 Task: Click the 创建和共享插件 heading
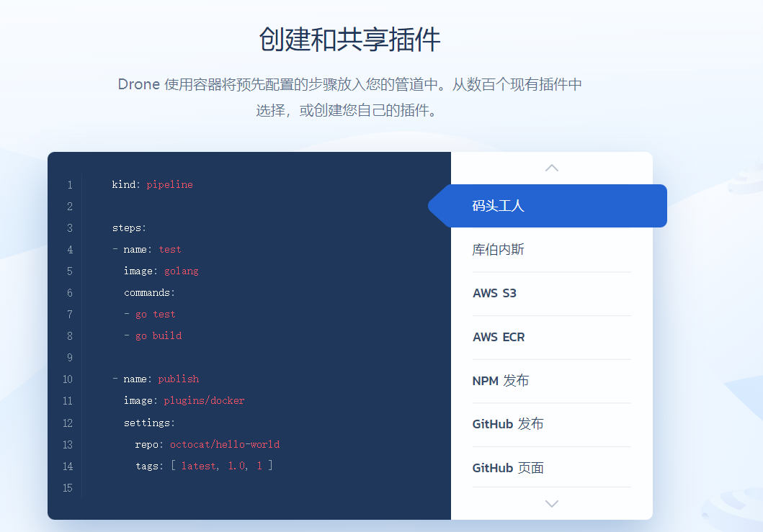tap(349, 40)
